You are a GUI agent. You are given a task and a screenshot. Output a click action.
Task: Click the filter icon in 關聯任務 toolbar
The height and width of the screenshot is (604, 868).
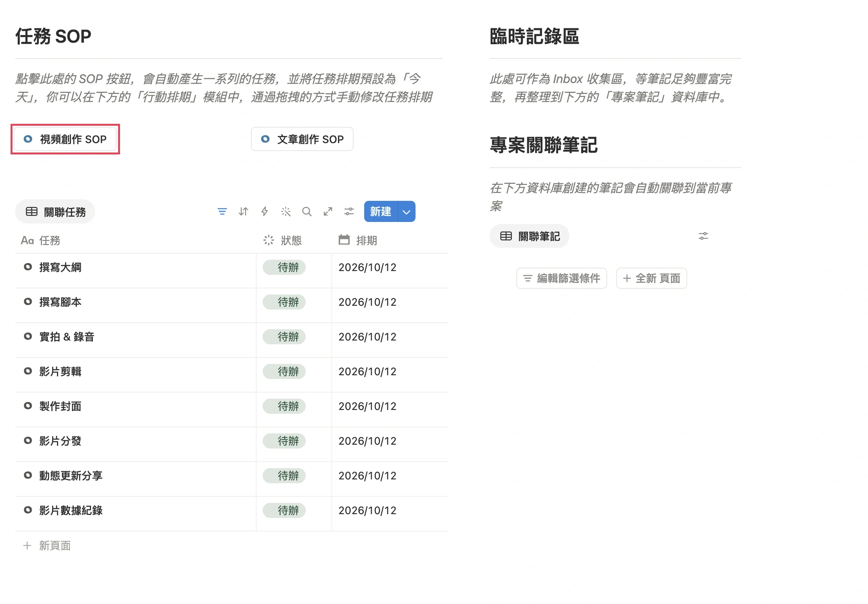(222, 211)
